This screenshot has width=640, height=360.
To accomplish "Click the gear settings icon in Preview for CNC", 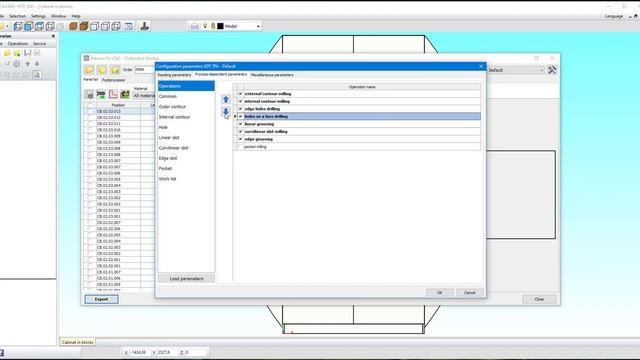I will (89, 95).
